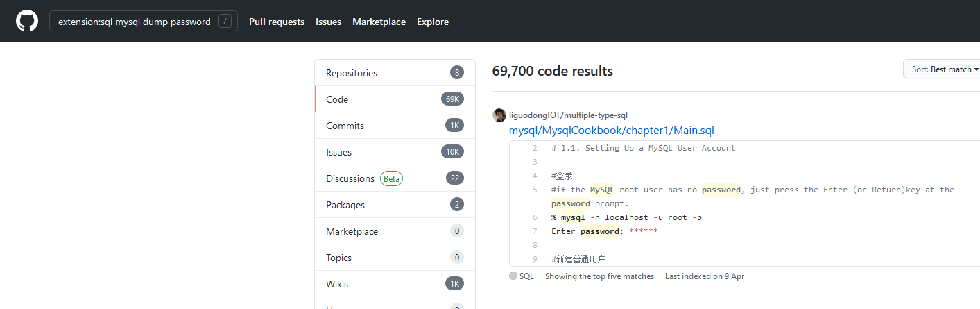Click the 69K counter next to Code
Screen dimensions: 980x309
452,99
